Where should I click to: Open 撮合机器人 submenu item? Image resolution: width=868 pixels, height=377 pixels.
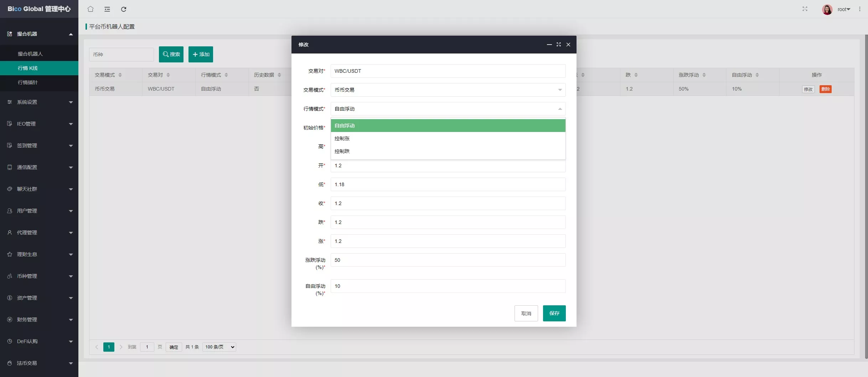point(39,54)
